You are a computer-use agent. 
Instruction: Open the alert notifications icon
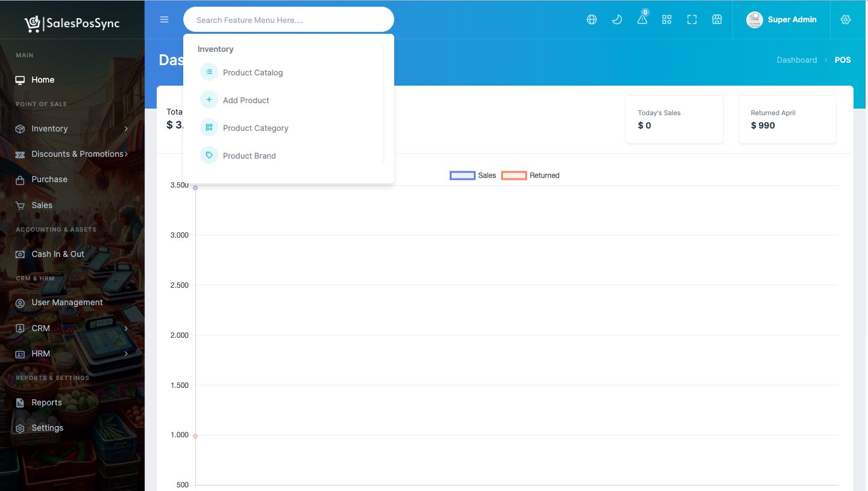tap(642, 20)
